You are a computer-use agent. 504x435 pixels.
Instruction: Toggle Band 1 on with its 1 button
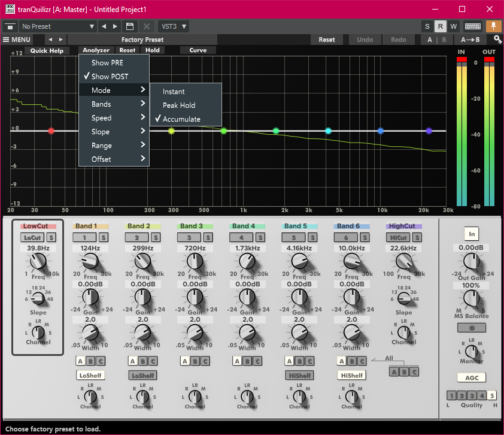point(84,238)
